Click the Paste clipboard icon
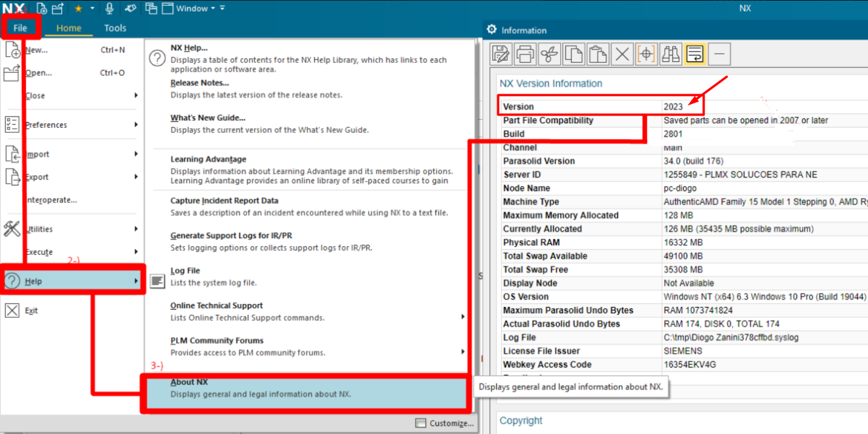This screenshot has width=868, height=434. [x=598, y=54]
